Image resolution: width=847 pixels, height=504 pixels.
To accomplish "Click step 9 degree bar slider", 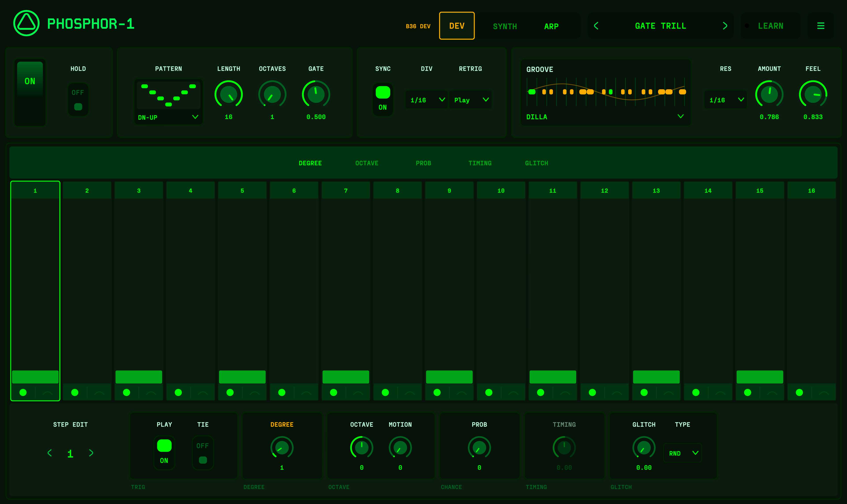I will [x=449, y=377].
